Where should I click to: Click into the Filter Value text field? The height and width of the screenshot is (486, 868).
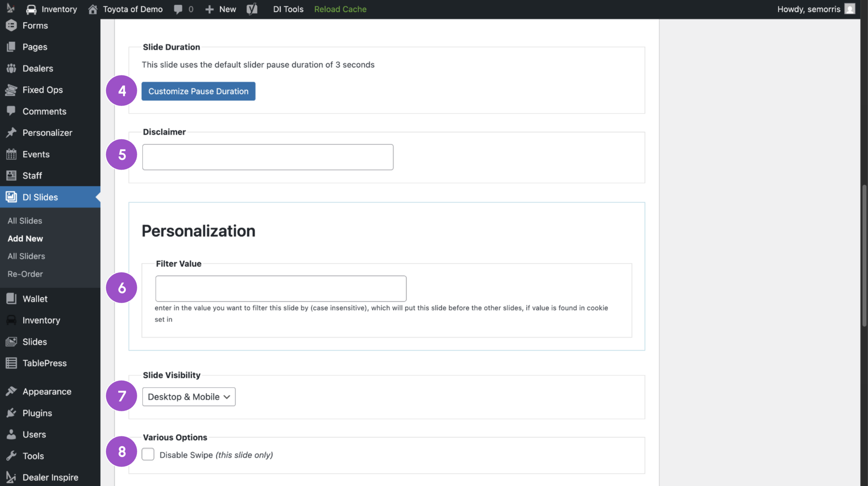click(x=281, y=288)
